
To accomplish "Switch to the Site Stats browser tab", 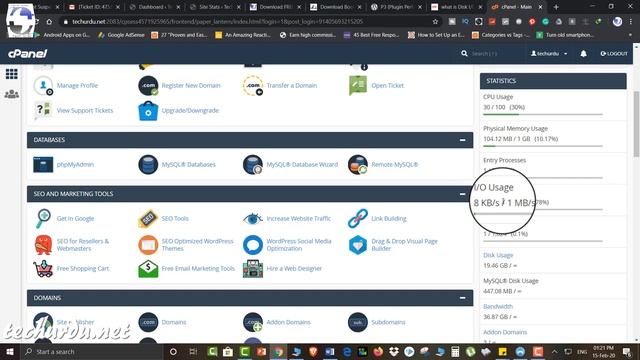I will tap(216, 7).
